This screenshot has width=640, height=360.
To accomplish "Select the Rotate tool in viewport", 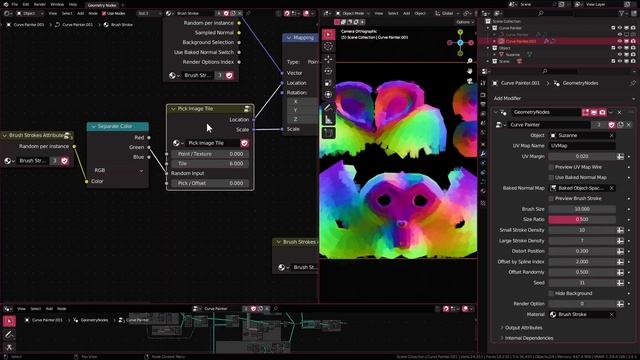I will 328,71.
